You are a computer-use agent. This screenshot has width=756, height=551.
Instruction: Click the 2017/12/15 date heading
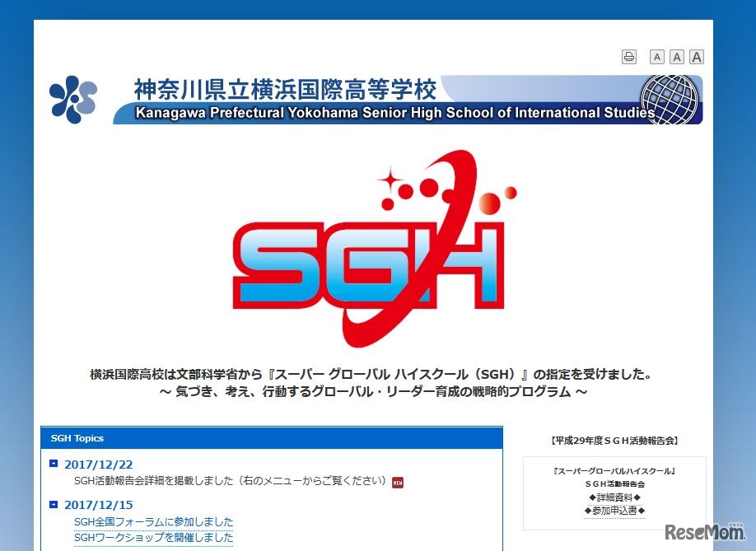[99, 504]
